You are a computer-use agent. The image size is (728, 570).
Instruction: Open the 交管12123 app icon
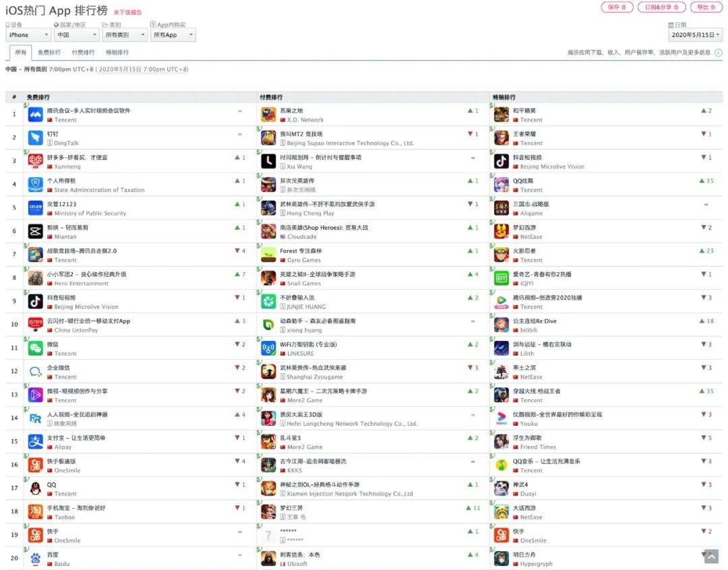pos(35,208)
